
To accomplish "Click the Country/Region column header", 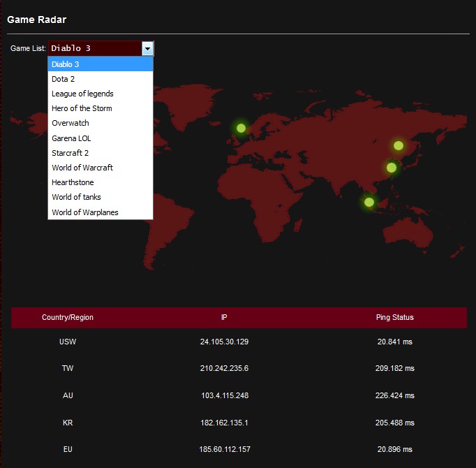I will tap(68, 317).
